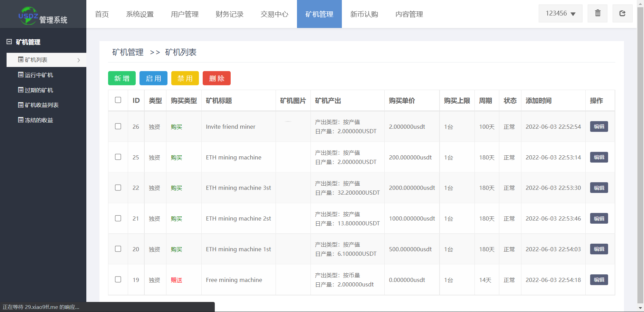Click the red 赠送 label for ID 19
The image size is (644, 312).
click(x=176, y=280)
